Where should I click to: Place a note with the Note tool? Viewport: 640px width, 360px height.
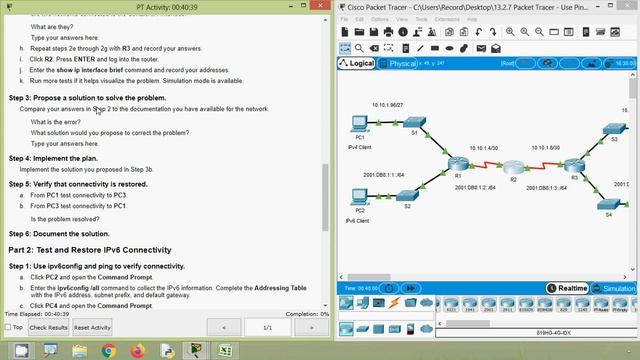point(405,49)
